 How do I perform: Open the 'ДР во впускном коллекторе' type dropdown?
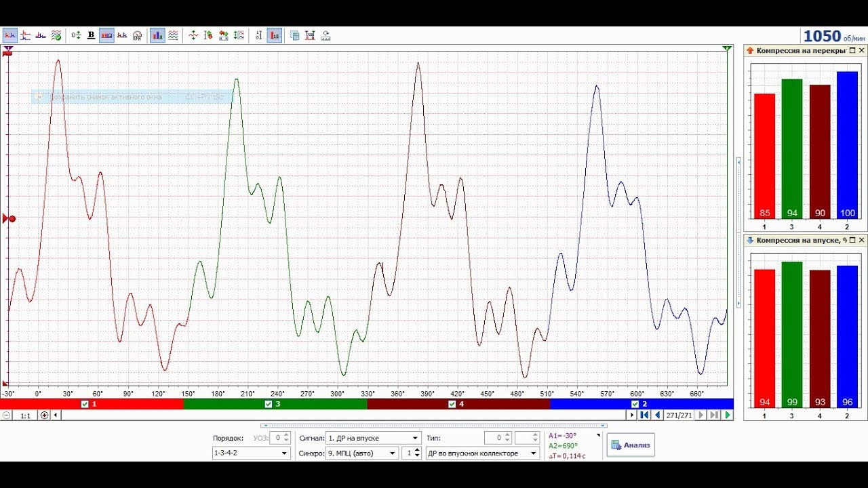(483, 453)
